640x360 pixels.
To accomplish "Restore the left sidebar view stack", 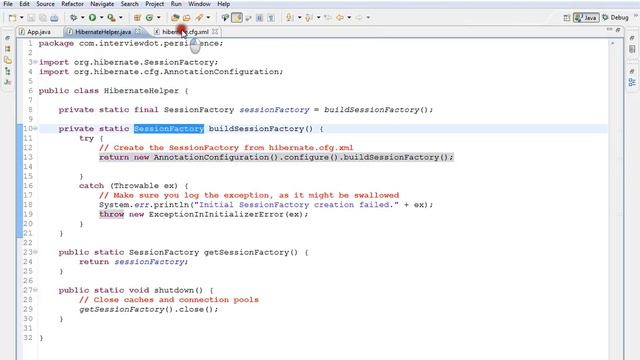I will click(x=7, y=38).
